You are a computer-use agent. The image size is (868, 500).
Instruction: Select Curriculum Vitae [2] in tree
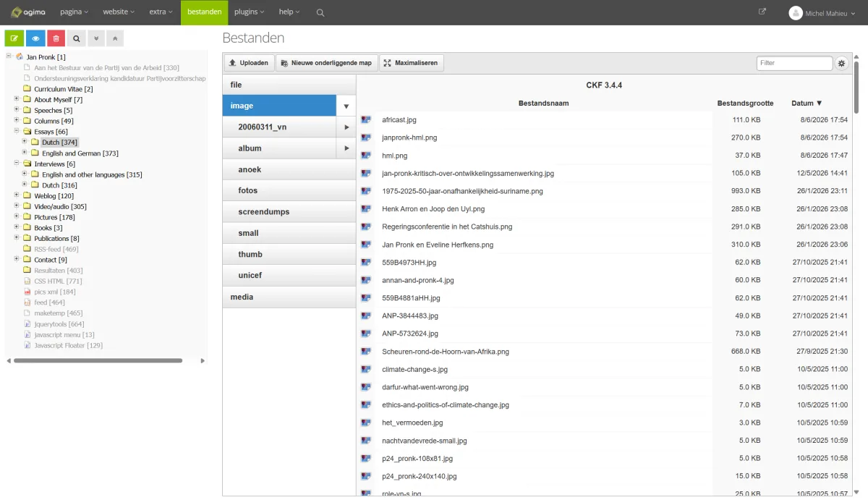(x=63, y=89)
